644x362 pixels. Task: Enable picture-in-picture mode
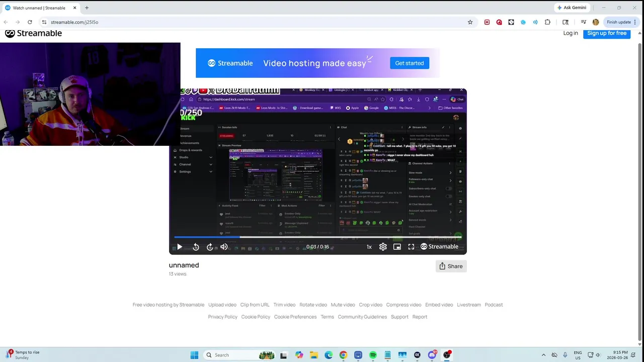pos(397,247)
